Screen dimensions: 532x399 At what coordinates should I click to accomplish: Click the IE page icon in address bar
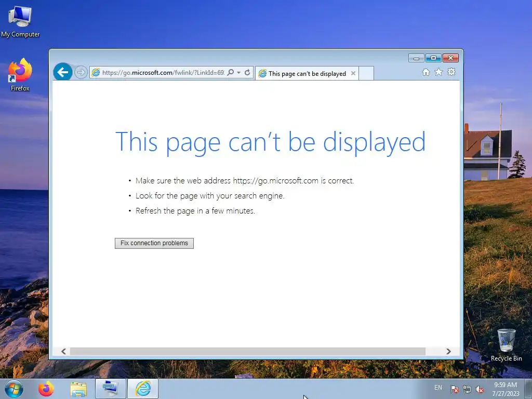96,72
